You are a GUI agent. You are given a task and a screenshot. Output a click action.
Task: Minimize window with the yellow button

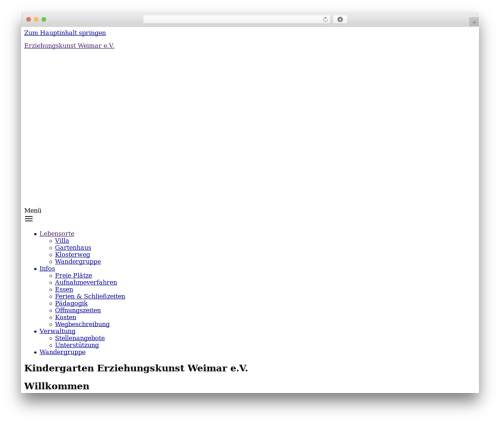36,19
